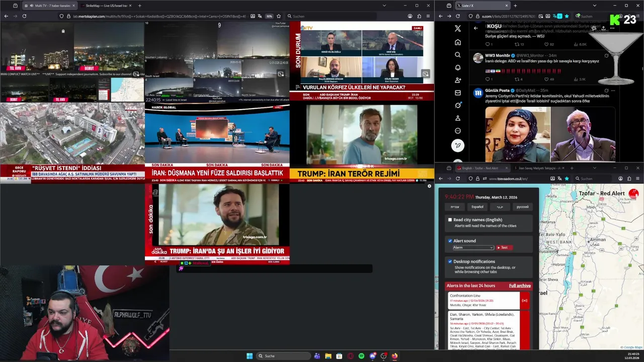Viewport: 644px width, 362px height.
Task: Switch to StrikeMap Live US/Israel tab
Action: (105, 6)
